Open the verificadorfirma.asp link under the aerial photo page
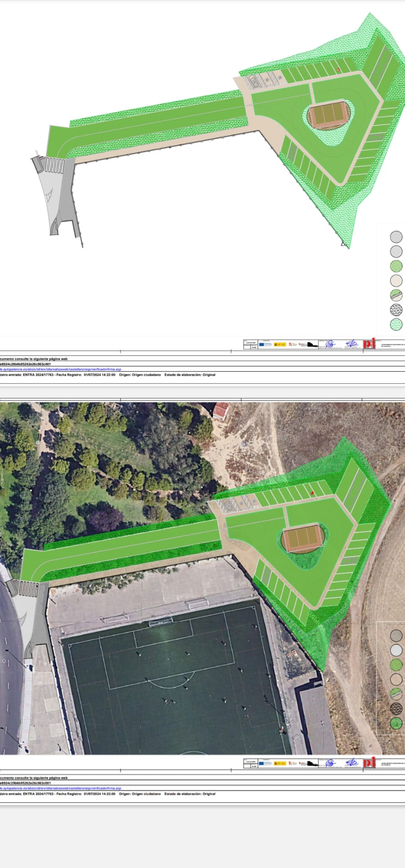The image size is (405, 868). pyautogui.click(x=61, y=788)
